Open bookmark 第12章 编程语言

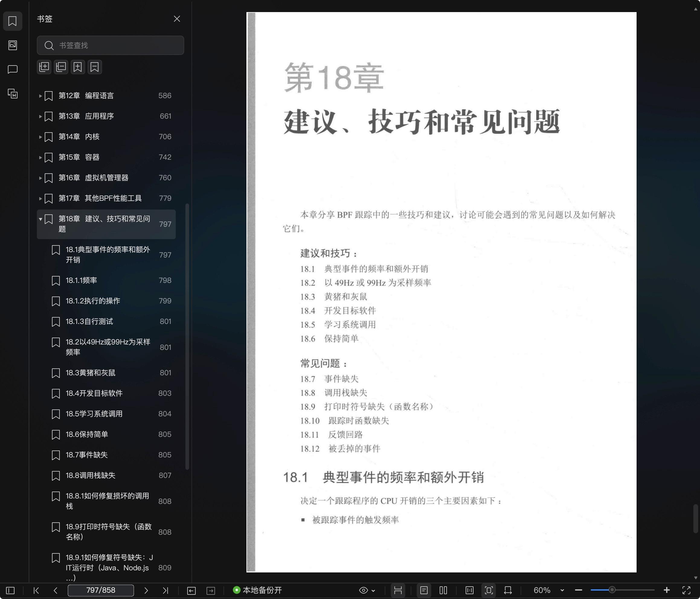click(x=106, y=96)
